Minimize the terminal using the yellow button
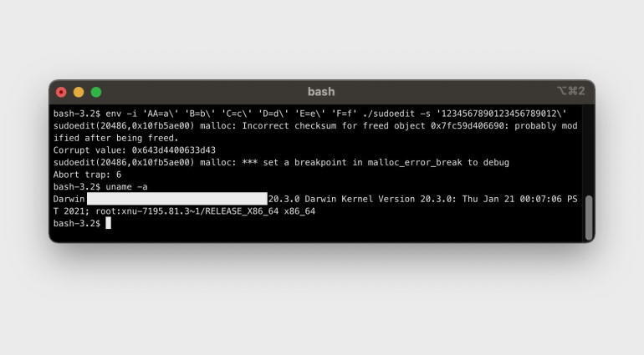 (79, 93)
